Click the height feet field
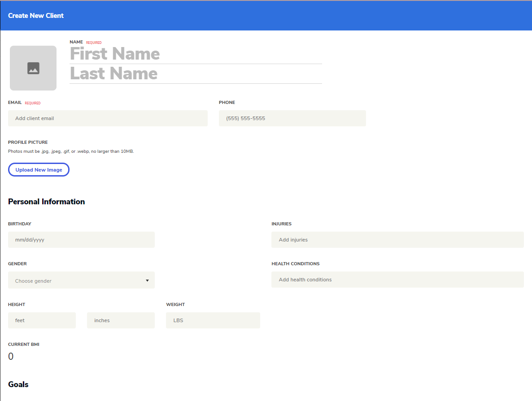 click(42, 320)
